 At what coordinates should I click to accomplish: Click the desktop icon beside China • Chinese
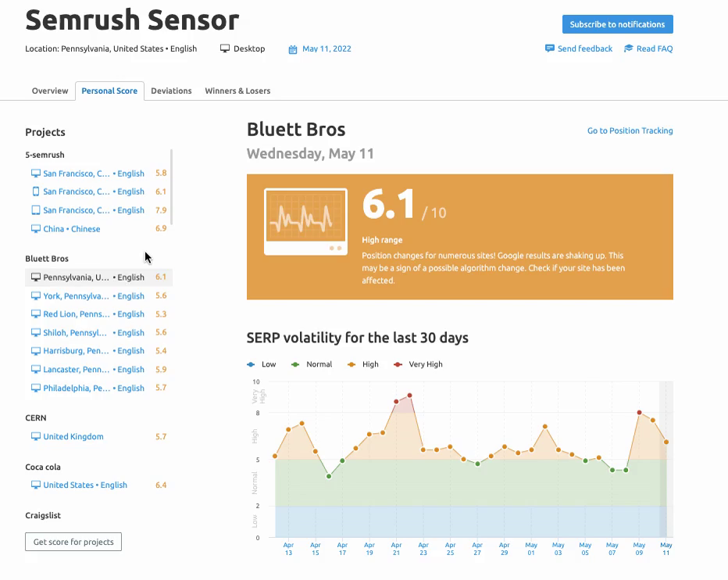point(35,229)
